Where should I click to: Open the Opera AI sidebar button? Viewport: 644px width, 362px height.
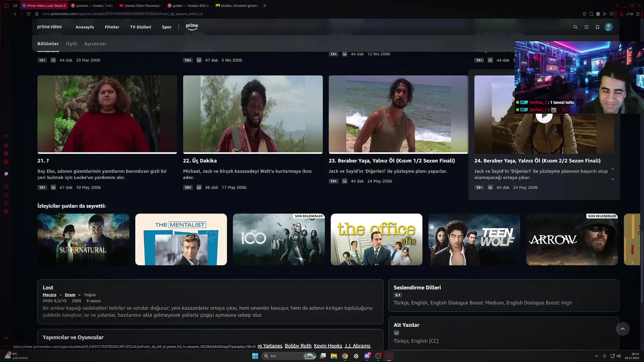(630, 14)
